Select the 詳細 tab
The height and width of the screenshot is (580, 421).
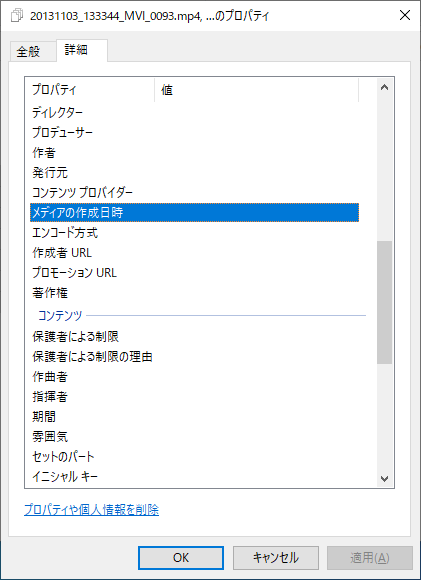(82, 50)
